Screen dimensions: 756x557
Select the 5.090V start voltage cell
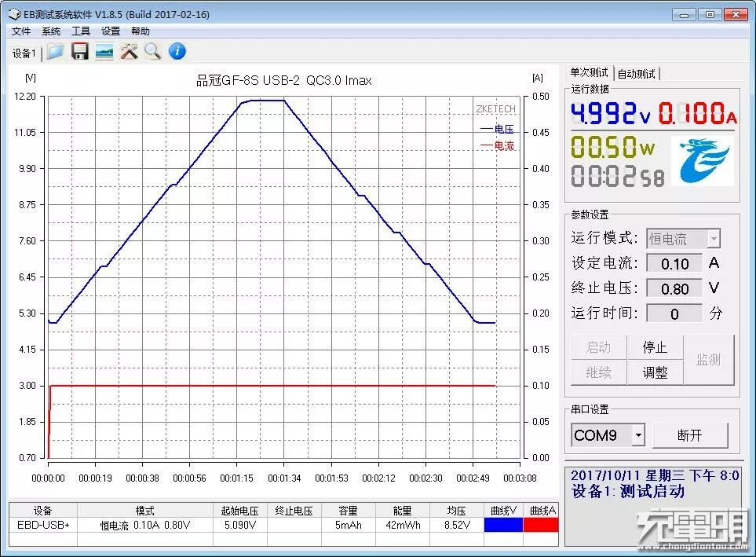pos(240,525)
